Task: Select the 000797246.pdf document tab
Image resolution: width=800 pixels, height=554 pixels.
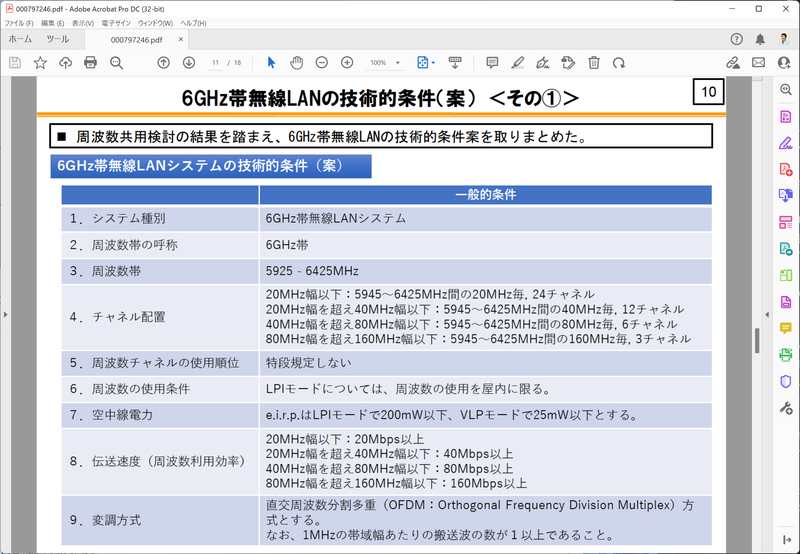Action: (136, 40)
